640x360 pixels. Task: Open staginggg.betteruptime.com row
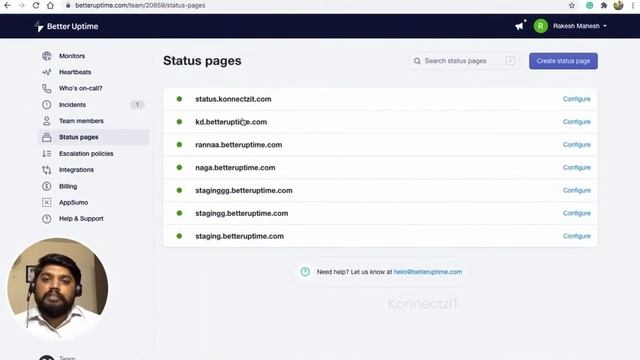pos(380,191)
